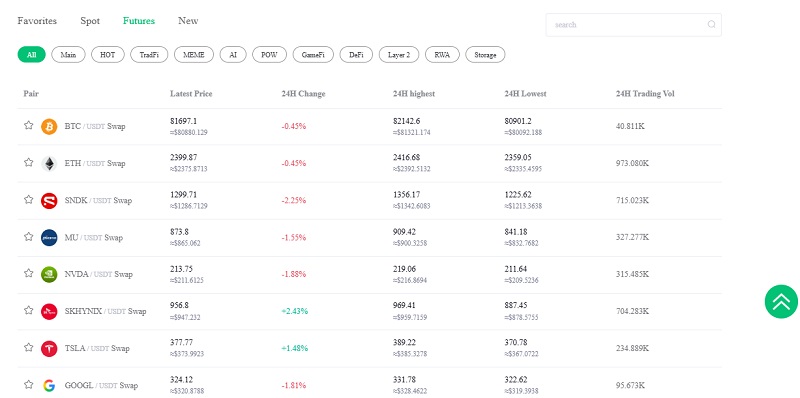Filter by TradFi category
The height and width of the screenshot is (398, 800).
pos(149,55)
